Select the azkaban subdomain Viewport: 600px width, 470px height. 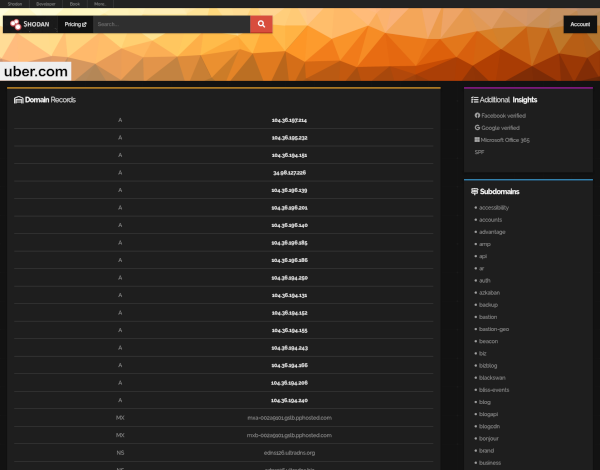pos(489,293)
